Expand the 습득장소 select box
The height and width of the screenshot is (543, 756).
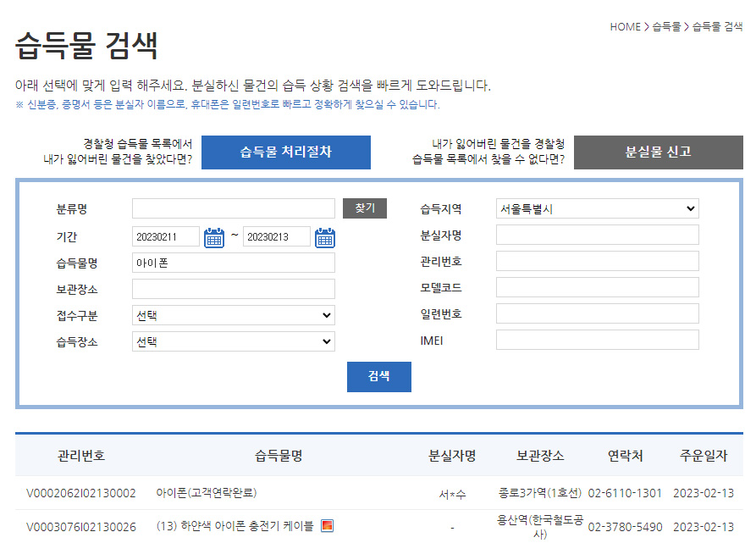pos(234,341)
